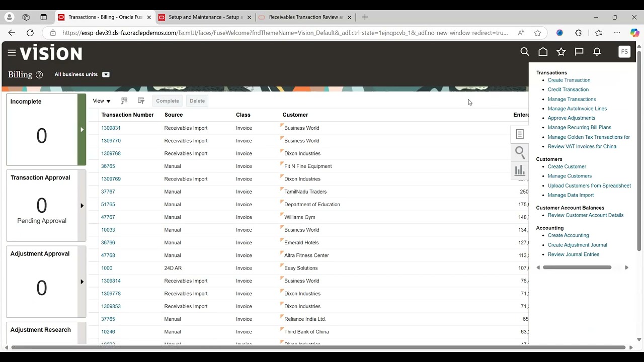Click the browser vertical scrollbar
The height and width of the screenshot is (362, 644).
click(639, 150)
